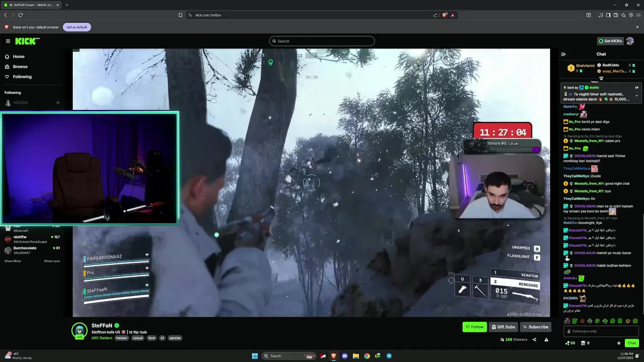Open Telegram from the taskbar
The height and width of the screenshot is (362, 644).
(x=389, y=356)
